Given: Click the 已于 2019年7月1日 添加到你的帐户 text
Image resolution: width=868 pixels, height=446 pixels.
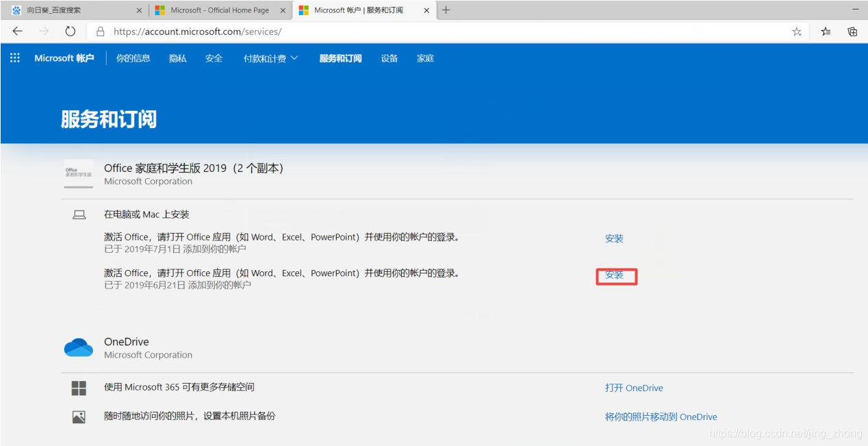Looking at the screenshot, I should tap(175, 249).
